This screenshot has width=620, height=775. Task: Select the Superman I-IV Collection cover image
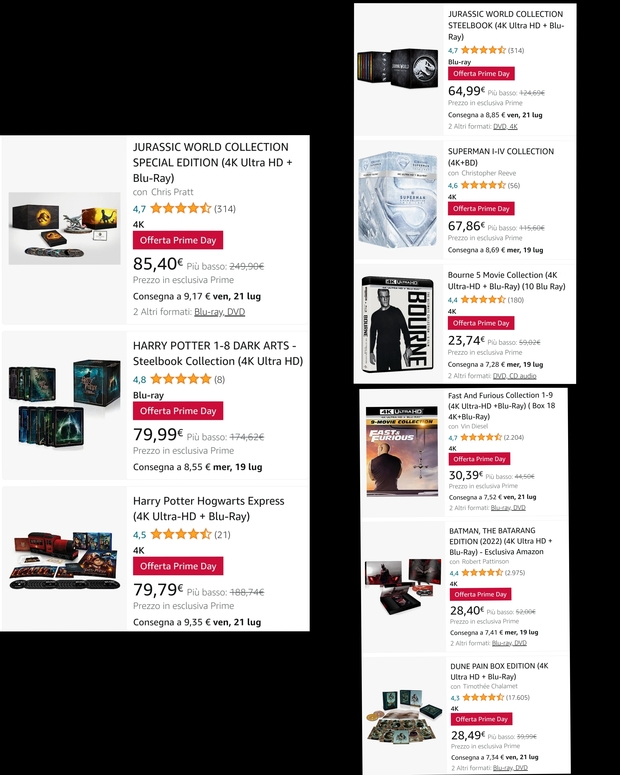[399, 199]
